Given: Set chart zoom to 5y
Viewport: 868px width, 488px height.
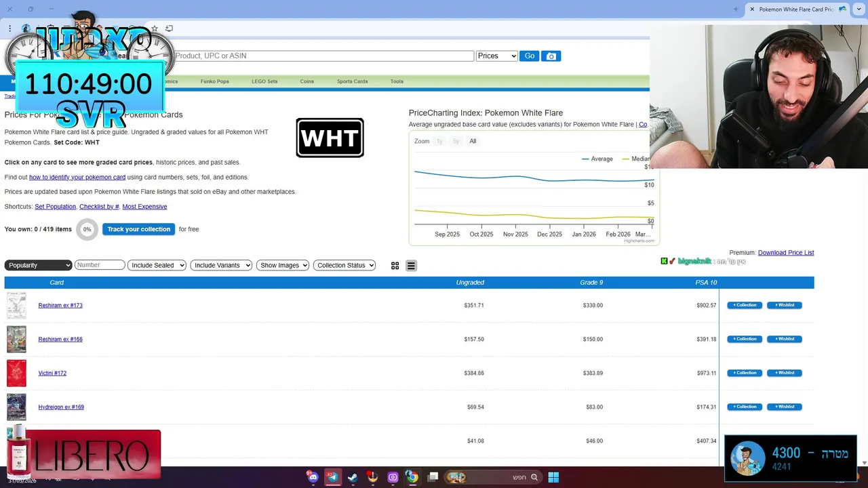Looking at the screenshot, I should (456, 142).
